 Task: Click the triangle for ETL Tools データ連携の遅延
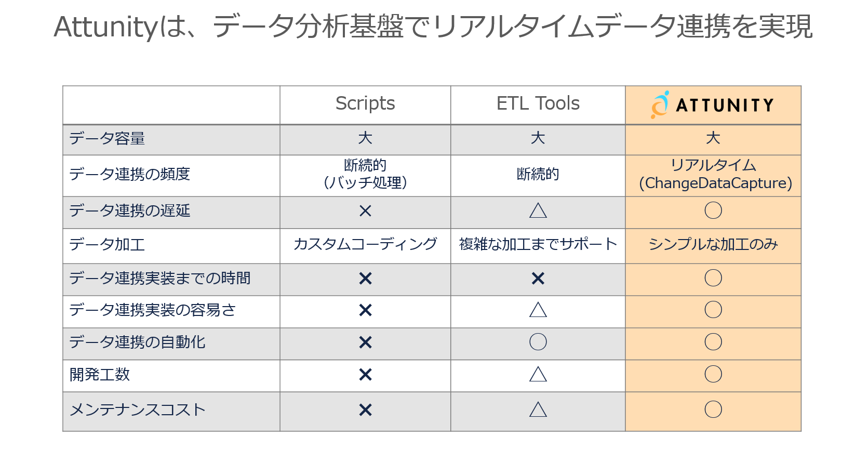(x=538, y=210)
